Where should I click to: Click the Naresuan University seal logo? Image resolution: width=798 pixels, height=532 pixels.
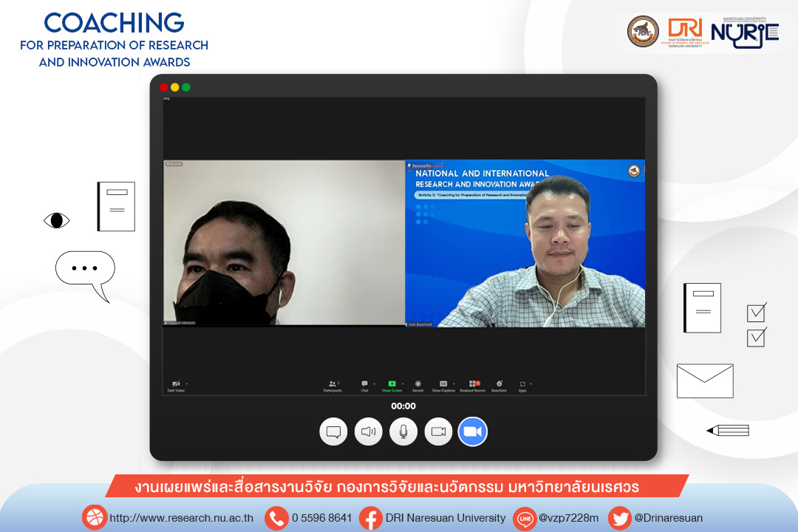pyautogui.click(x=643, y=32)
